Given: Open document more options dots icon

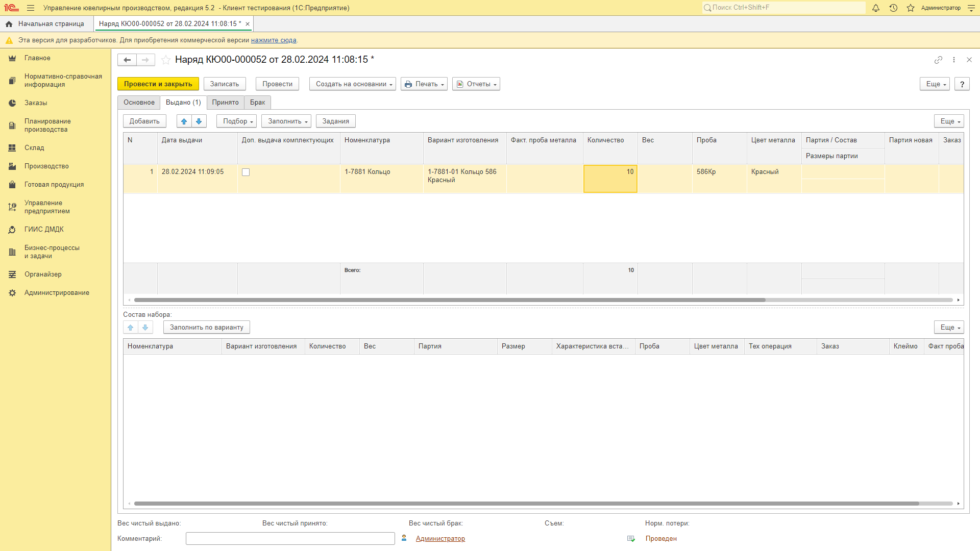Looking at the screenshot, I should [x=954, y=60].
